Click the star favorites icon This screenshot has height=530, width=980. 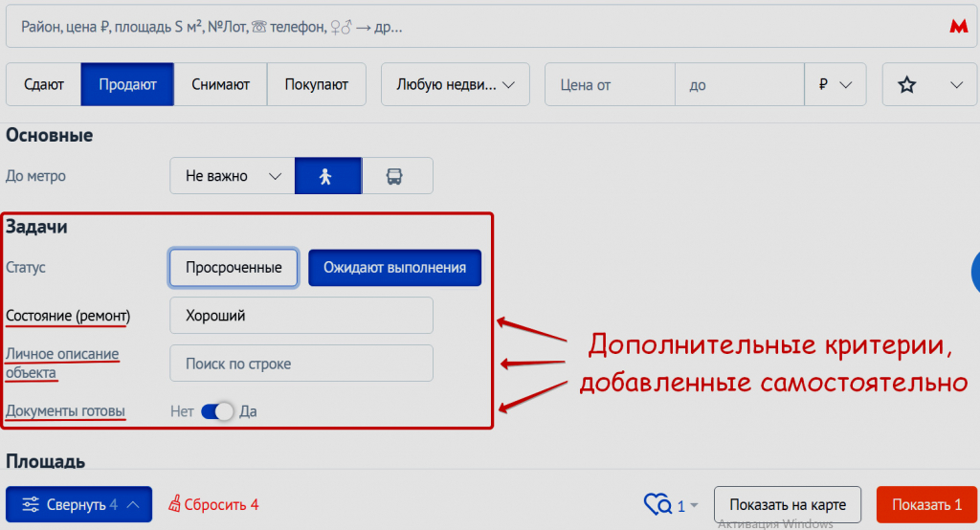[907, 84]
